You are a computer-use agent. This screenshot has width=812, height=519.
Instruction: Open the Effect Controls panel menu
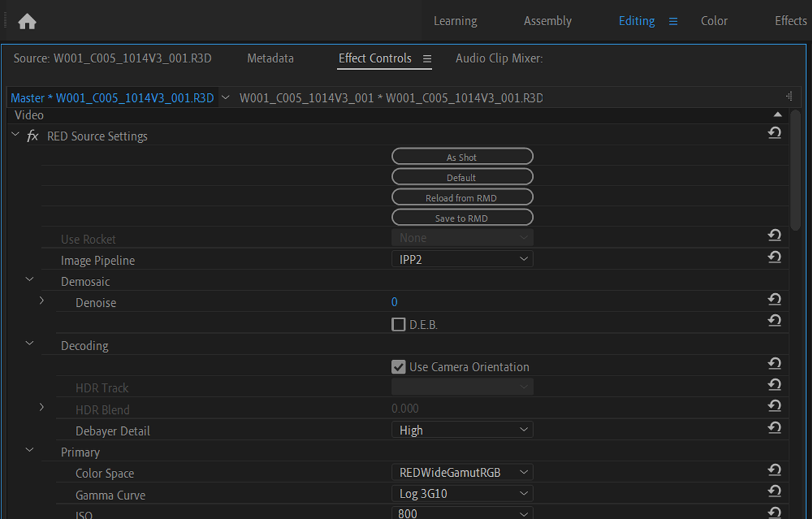427,58
